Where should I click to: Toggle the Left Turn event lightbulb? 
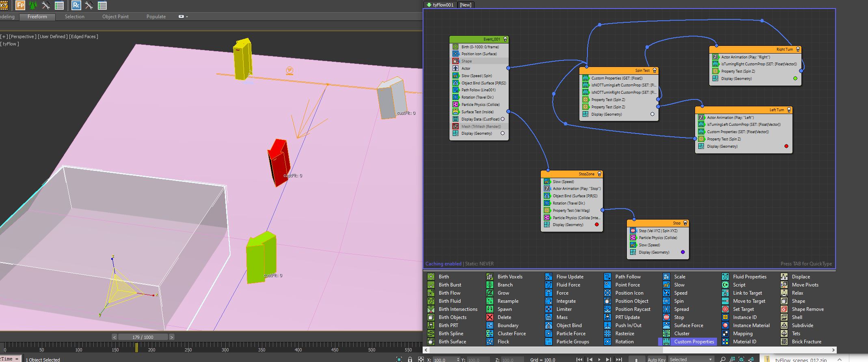789,110
